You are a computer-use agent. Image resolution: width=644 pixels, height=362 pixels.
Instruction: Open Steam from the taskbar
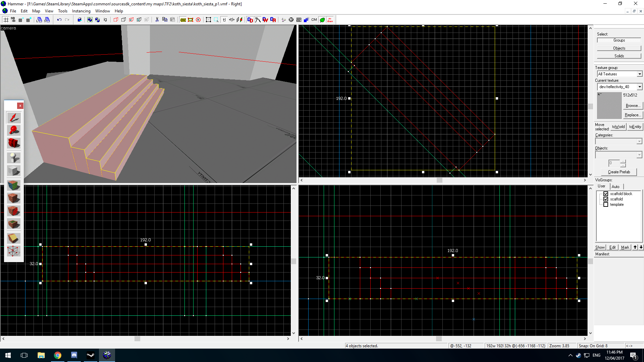91,355
